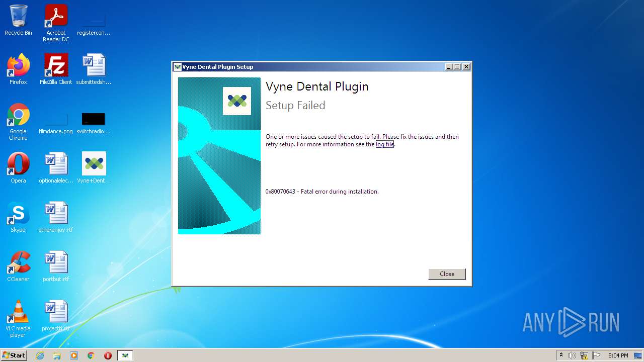The image size is (644, 362).
Task: Select otherenjoy.rtf desktop file
Action: [56, 217]
